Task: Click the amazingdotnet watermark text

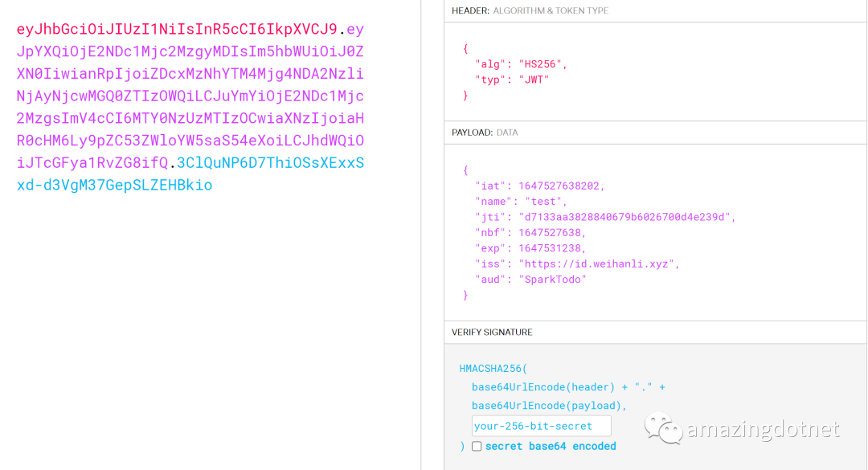Action: (762, 430)
